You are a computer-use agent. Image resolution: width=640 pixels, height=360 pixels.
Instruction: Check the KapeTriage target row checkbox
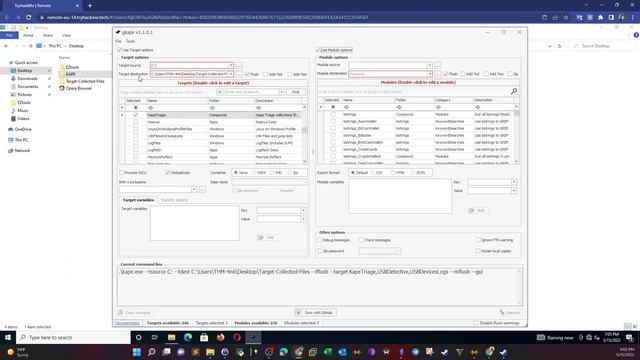pos(136,115)
